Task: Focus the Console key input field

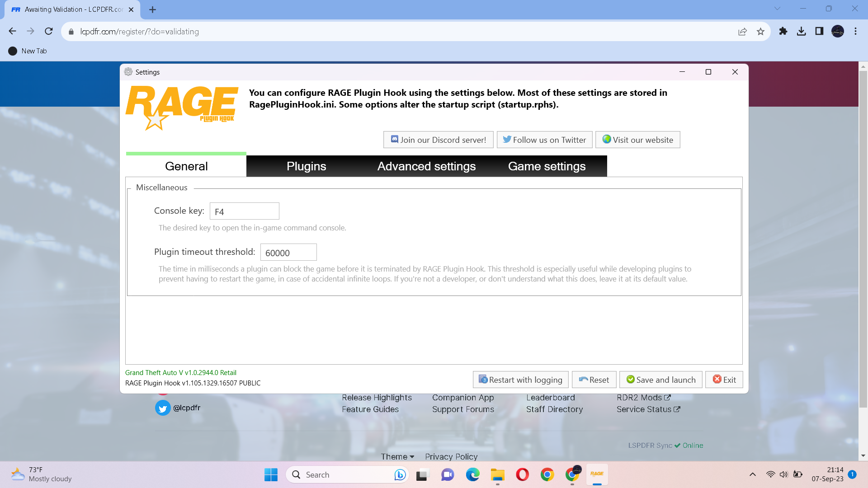Action: pos(244,211)
